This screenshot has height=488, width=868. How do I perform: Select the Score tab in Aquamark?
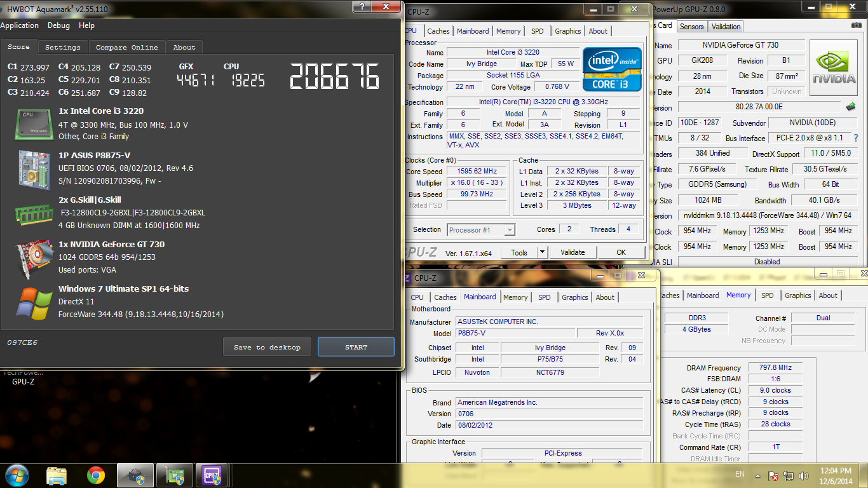[x=18, y=46]
